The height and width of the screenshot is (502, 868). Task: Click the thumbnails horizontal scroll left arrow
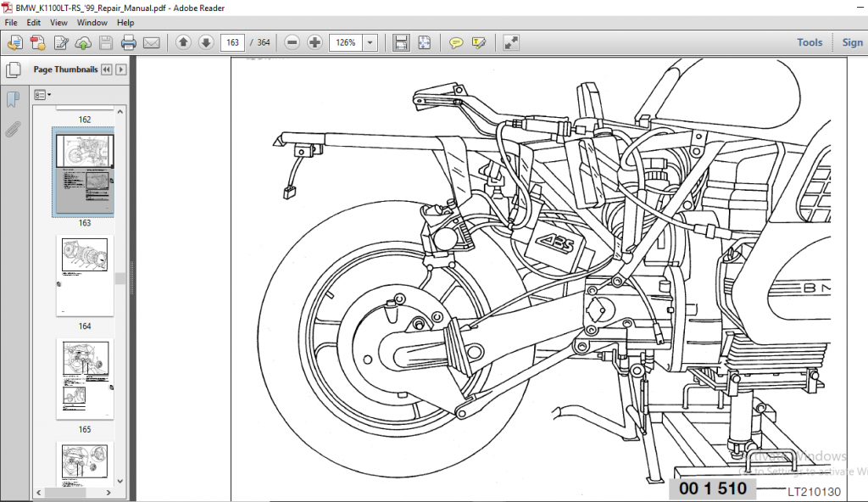39,493
